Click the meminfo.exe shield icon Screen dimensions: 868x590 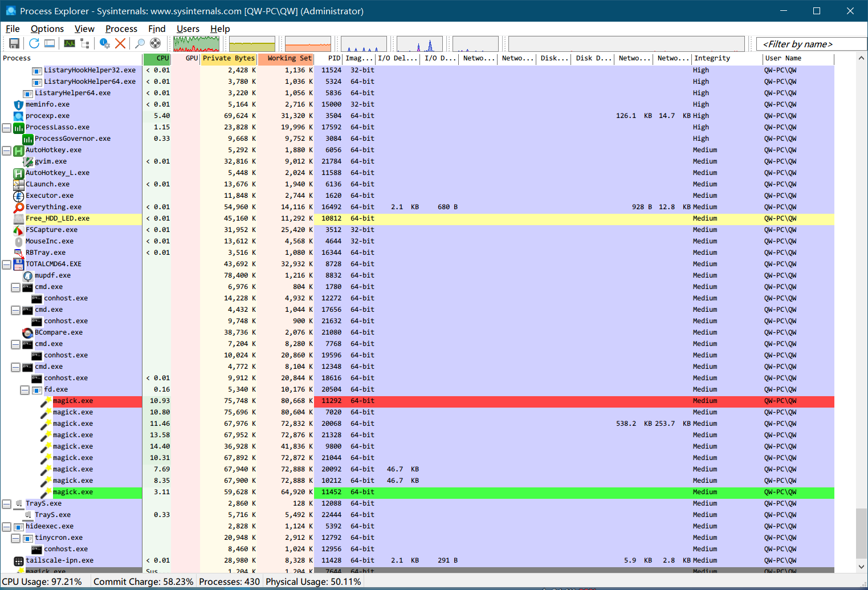(18, 104)
